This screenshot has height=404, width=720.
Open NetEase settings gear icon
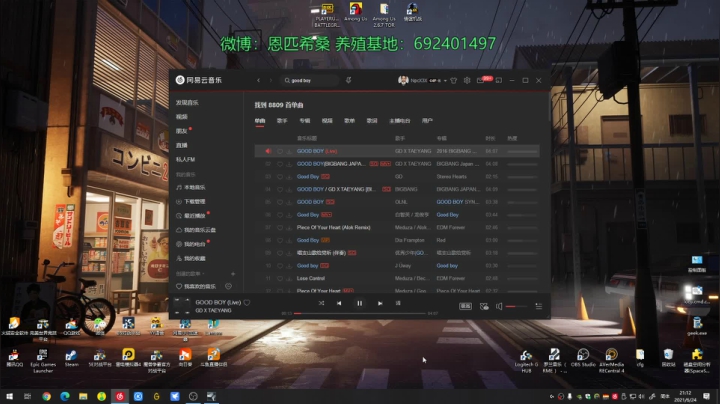coord(467,80)
